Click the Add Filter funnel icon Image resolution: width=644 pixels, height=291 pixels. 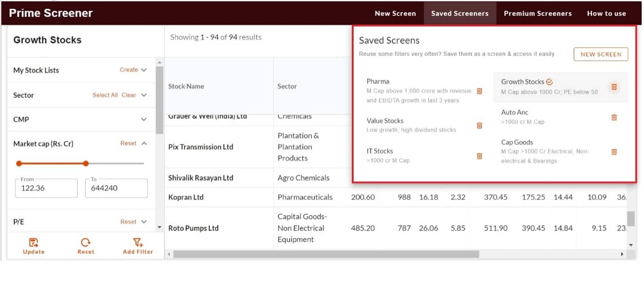tap(138, 242)
